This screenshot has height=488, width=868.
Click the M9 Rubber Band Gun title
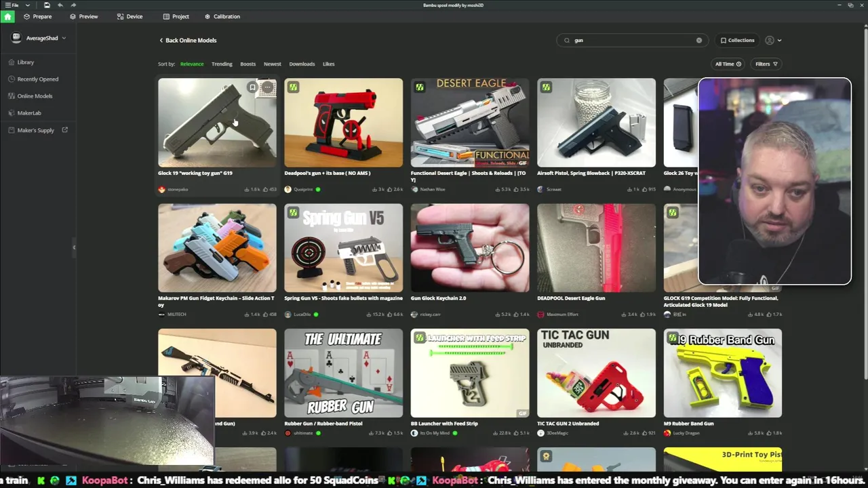pyautogui.click(x=688, y=424)
